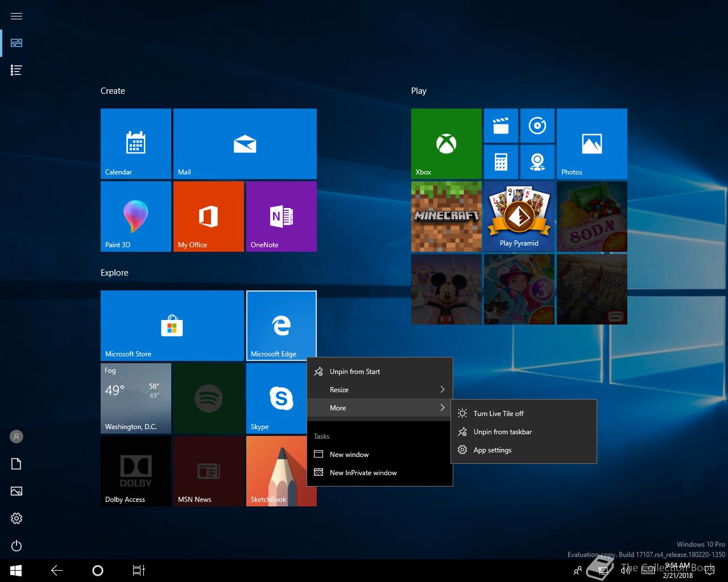Open the volume control in the tray
This screenshot has width=728, height=582.
pos(625,571)
